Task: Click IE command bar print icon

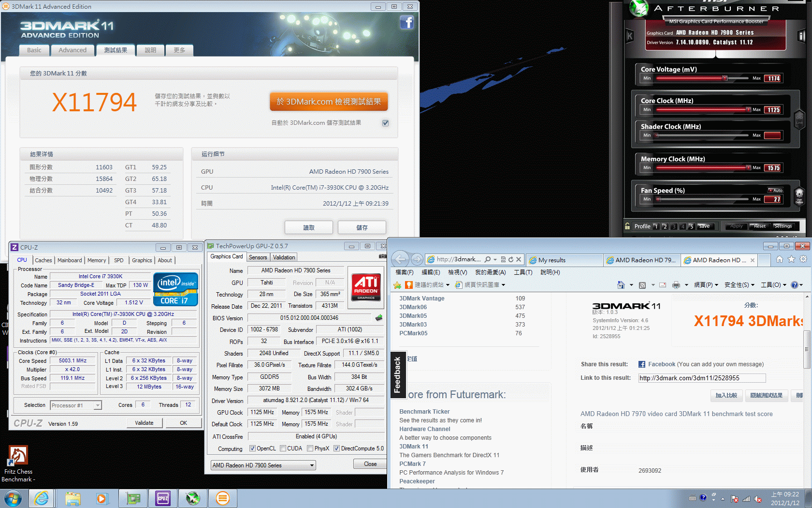Action: coord(676,285)
